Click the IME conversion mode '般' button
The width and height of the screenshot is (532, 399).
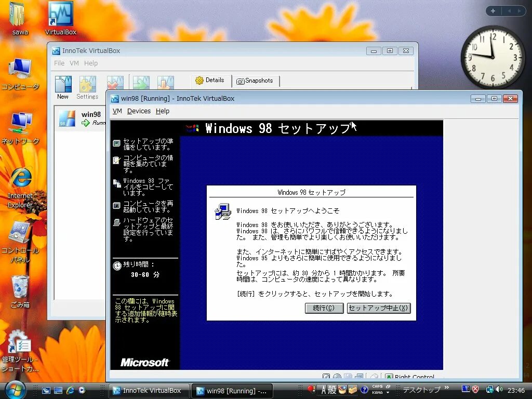click(x=332, y=390)
